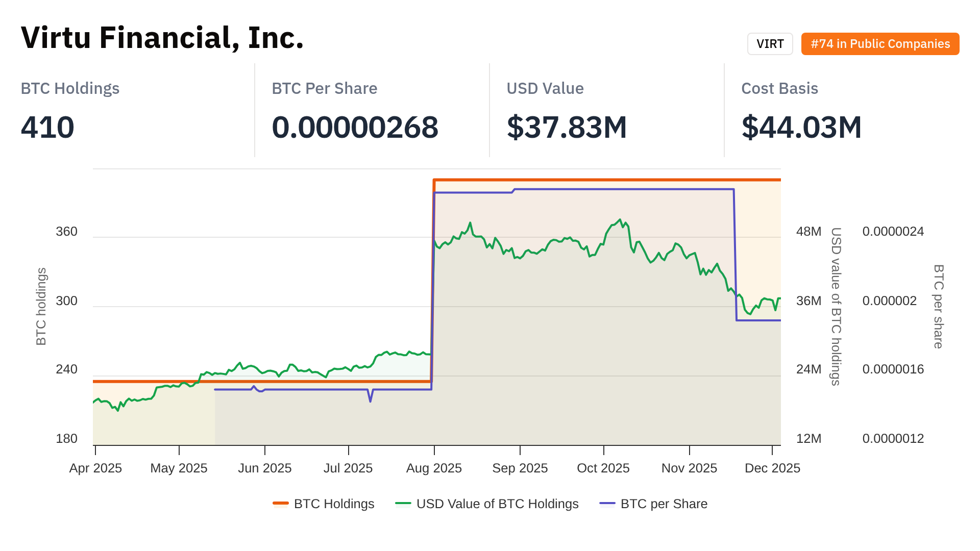Viewport: 980px width, 551px height.
Task: Click the Jun 2025 x-axis label
Action: pos(264,468)
